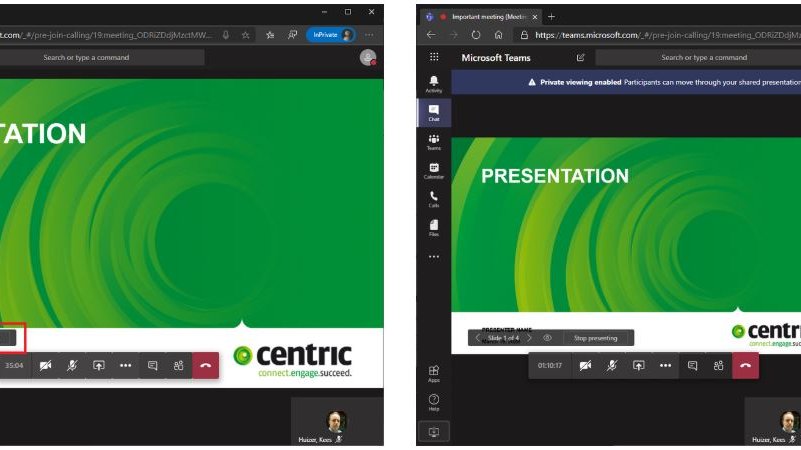
Task: Click the browser home icon
Action: coord(499,35)
